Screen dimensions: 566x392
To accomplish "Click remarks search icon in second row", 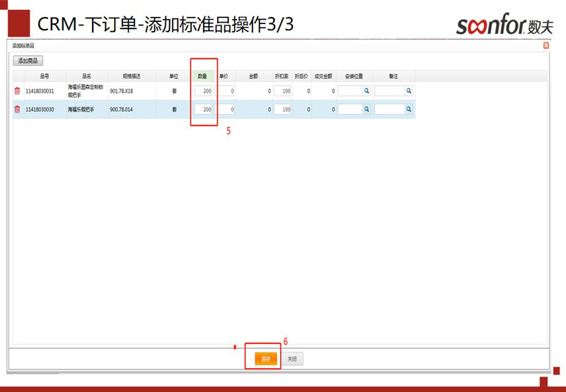I will [x=409, y=110].
